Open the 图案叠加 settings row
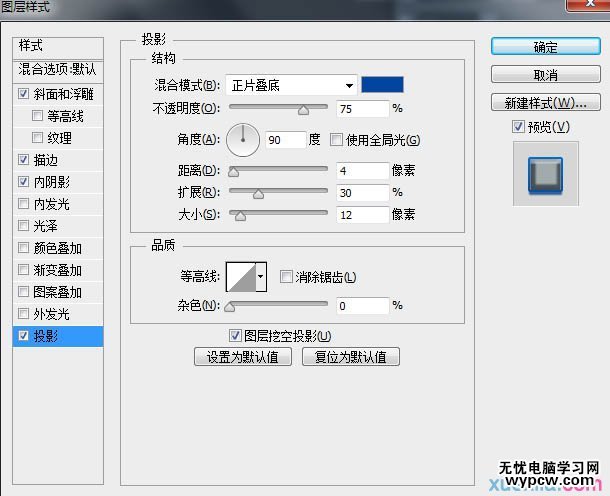Viewport: 610px width, 496px height. point(58,291)
